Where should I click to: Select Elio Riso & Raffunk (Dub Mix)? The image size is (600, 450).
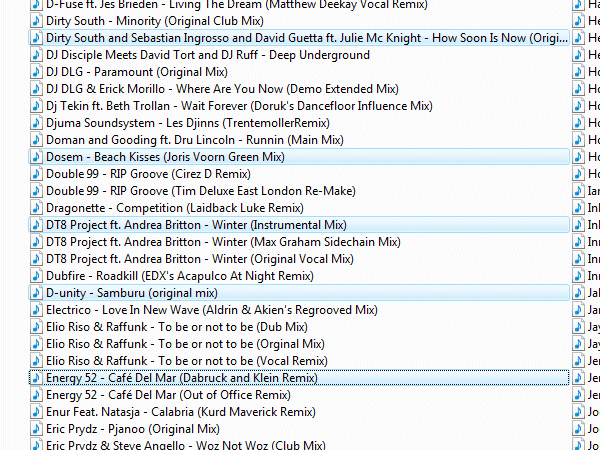pyautogui.click(x=177, y=327)
